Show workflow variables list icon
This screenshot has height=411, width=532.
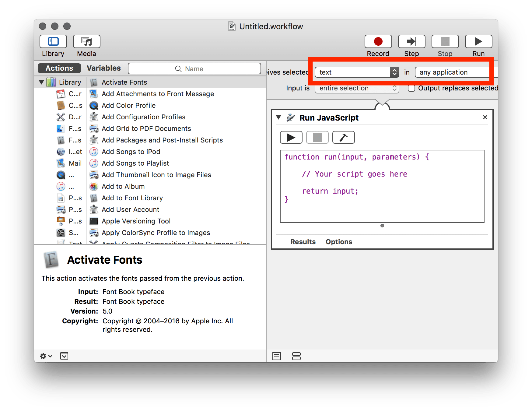296,356
